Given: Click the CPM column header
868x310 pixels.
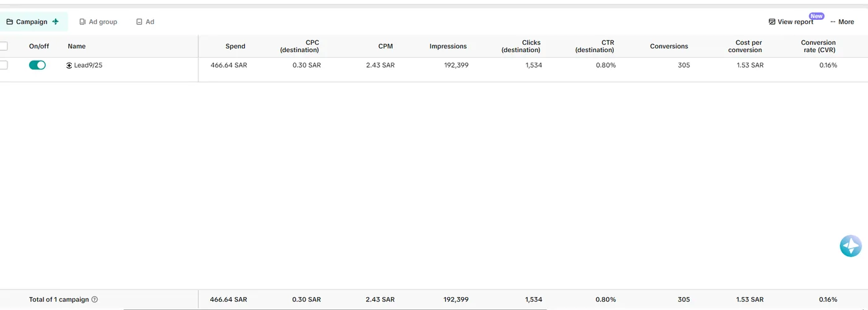Looking at the screenshot, I should (x=386, y=46).
